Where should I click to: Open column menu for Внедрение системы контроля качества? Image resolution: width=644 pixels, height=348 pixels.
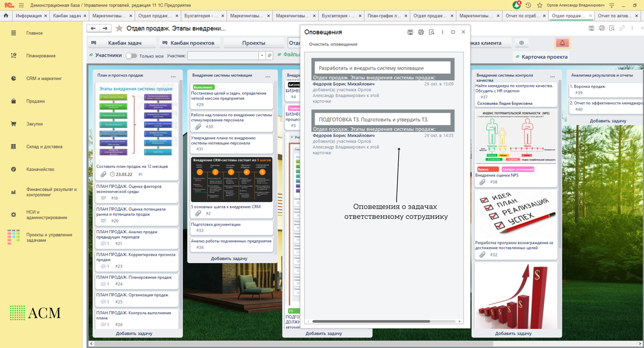(553, 77)
